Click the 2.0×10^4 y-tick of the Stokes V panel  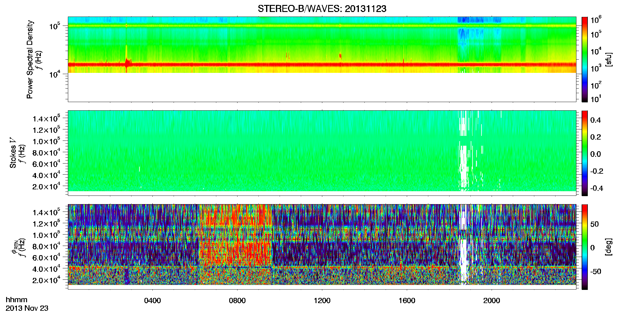[46, 186]
